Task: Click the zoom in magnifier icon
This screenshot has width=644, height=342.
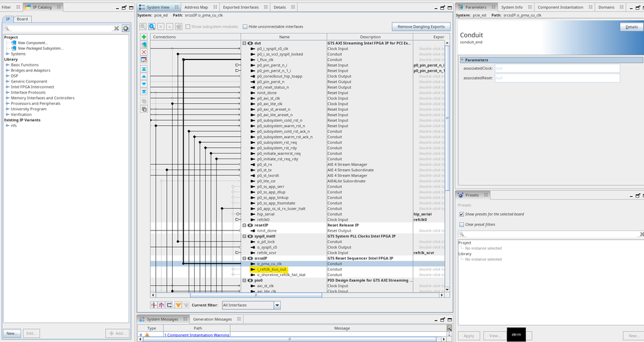Action: [x=152, y=26]
